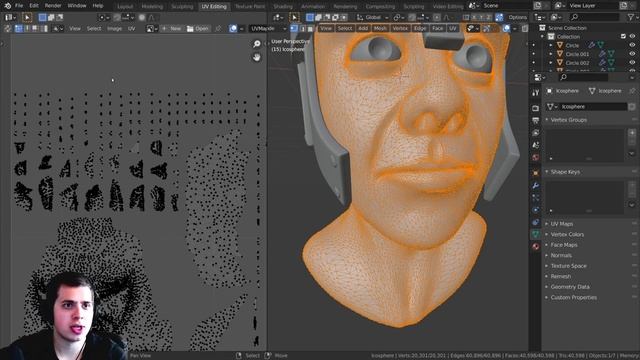Open Mesh menu in 3D viewport
Screen dimensions: 640x360
coord(380,29)
